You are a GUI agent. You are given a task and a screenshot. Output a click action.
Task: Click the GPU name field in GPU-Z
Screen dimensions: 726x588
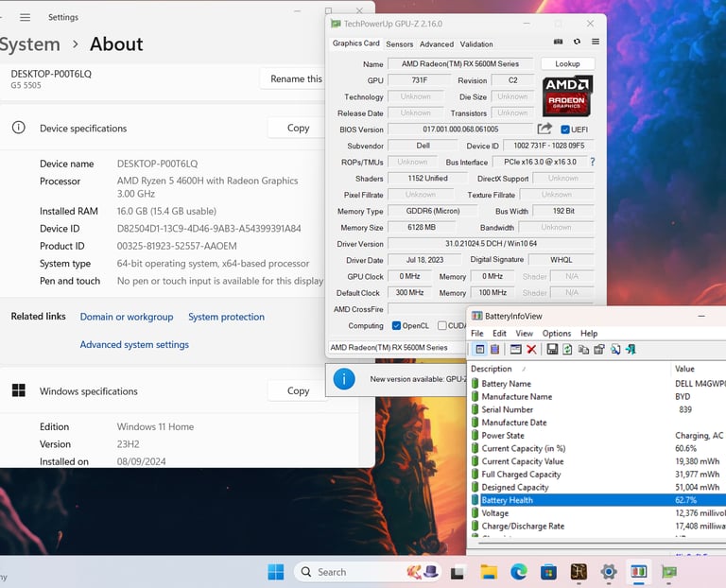[x=460, y=63]
